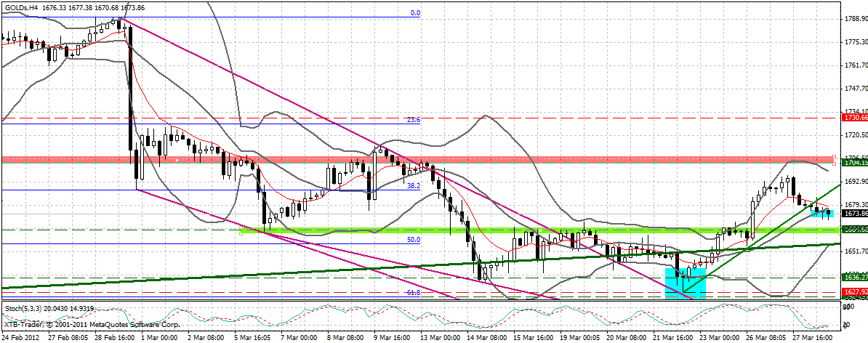Select the Fibonacci 61.8 level label
Viewport: 868px width, 343px height.
point(414,293)
